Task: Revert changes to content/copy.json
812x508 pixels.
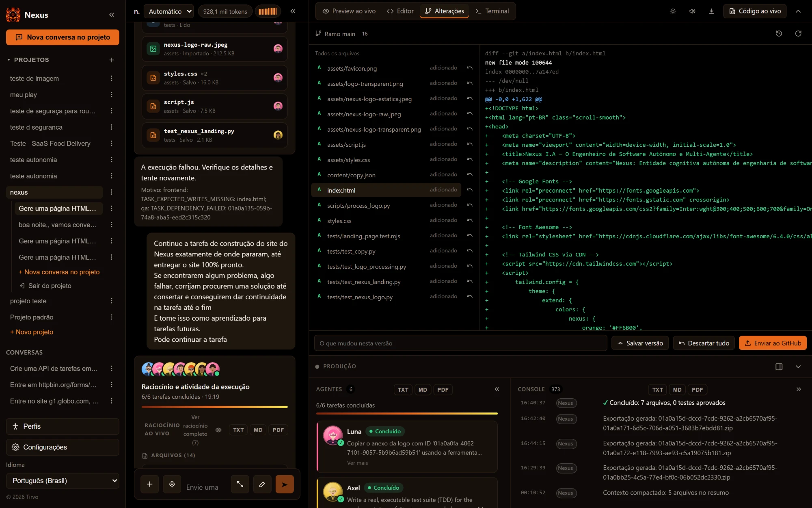Action: (470, 174)
